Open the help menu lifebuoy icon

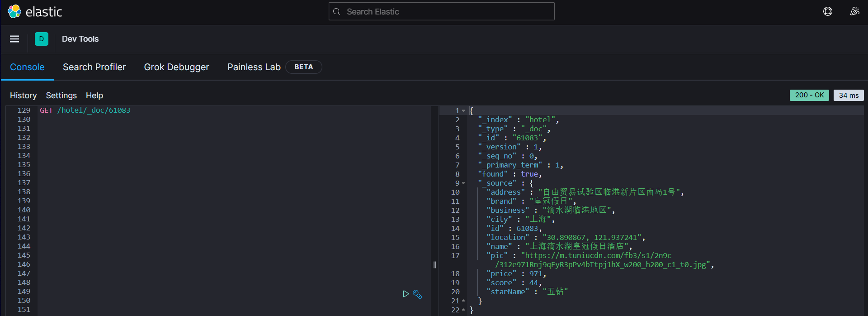828,12
